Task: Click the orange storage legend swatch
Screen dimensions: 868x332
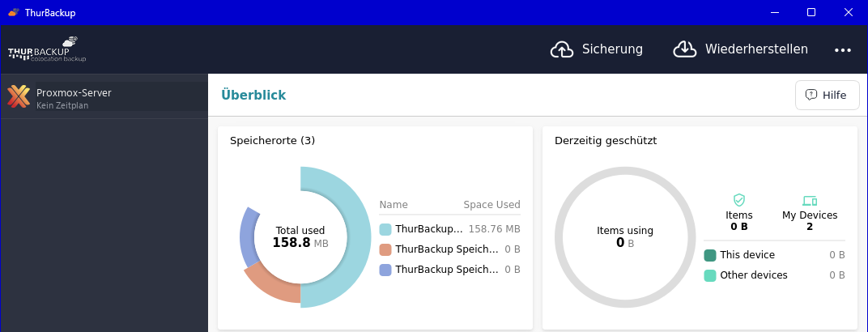Action: pyautogui.click(x=385, y=249)
